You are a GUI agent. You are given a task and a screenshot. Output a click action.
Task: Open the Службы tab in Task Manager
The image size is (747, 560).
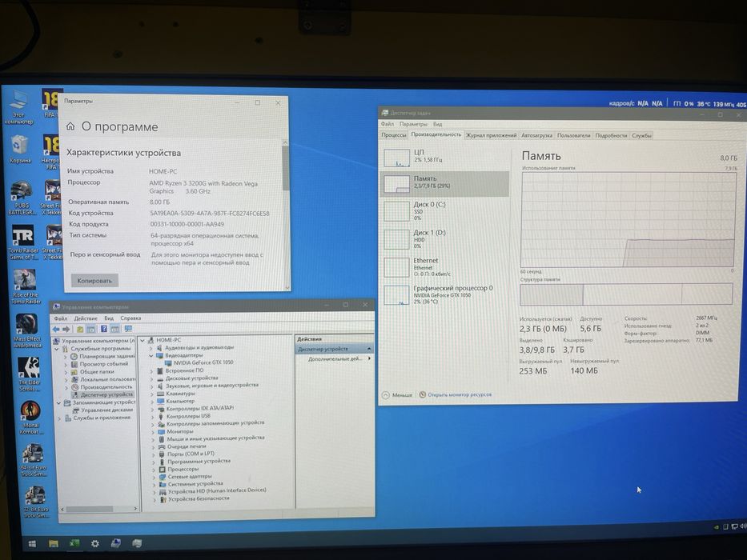(x=641, y=136)
